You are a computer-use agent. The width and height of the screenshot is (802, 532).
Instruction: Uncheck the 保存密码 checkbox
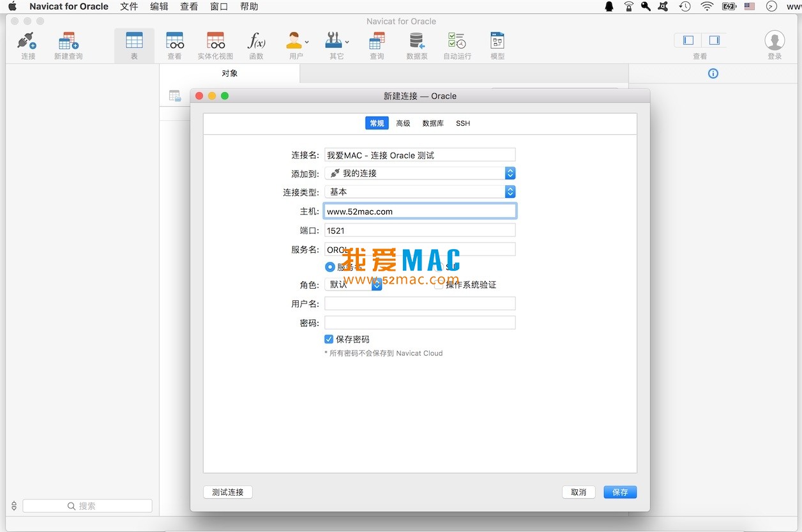point(329,339)
